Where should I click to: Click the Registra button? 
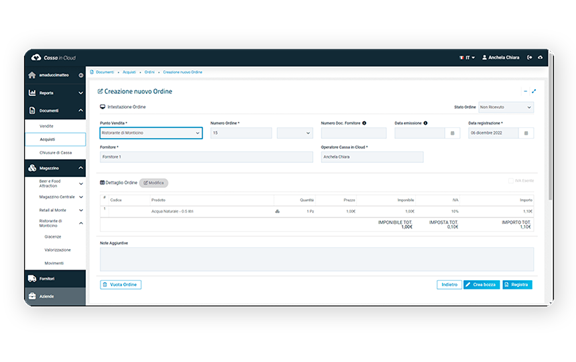(x=517, y=284)
